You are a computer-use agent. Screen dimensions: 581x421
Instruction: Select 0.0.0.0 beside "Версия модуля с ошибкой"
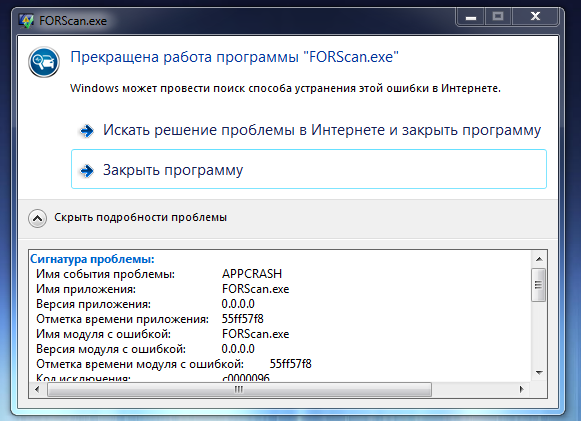tap(238, 349)
